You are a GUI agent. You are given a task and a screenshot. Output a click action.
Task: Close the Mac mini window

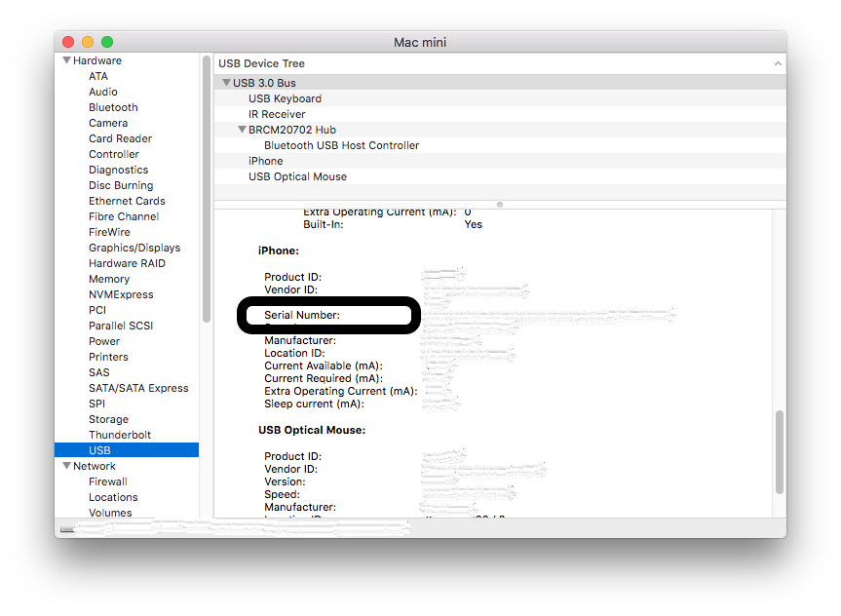pos(68,42)
